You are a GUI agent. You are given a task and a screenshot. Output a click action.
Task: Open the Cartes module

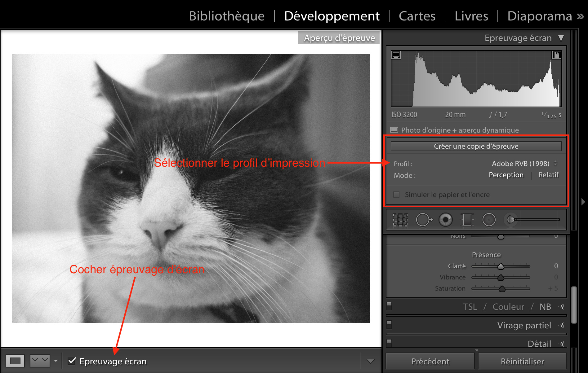point(417,16)
